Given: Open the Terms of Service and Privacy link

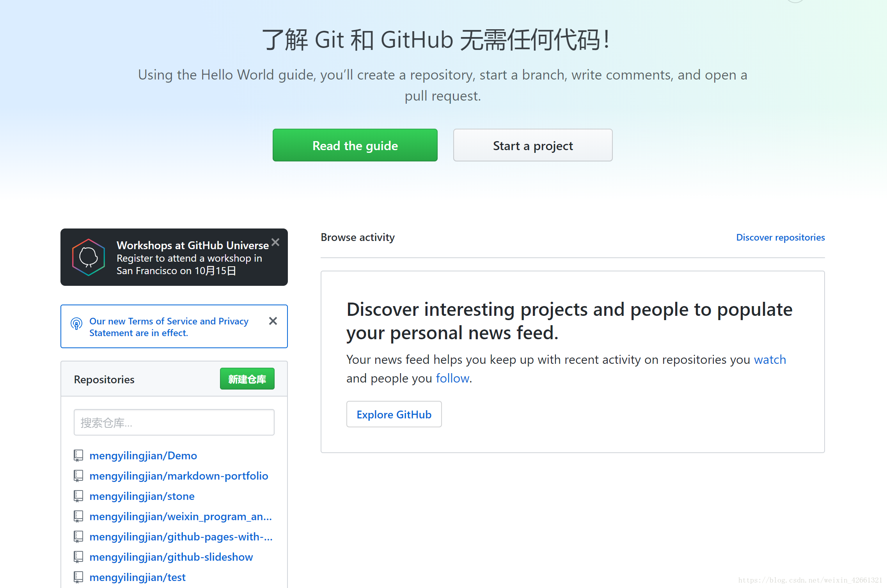Looking at the screenshot, I should pos(169,327).
